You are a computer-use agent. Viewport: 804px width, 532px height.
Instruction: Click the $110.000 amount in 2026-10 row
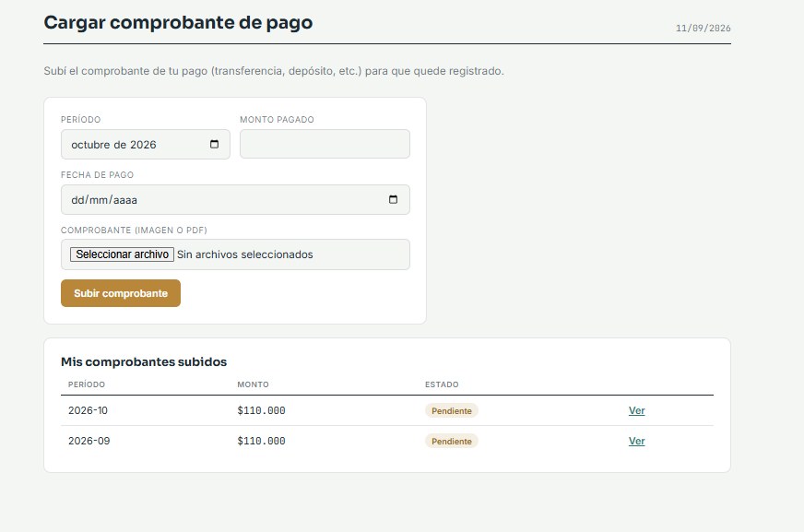coord(261,410)
